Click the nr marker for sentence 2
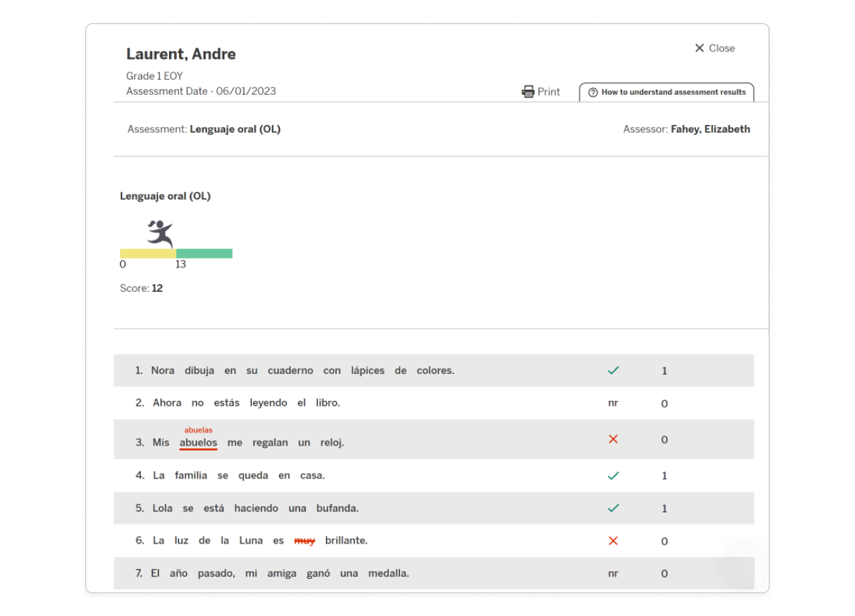This screenshot has width=855, height=616. point(613,404)
